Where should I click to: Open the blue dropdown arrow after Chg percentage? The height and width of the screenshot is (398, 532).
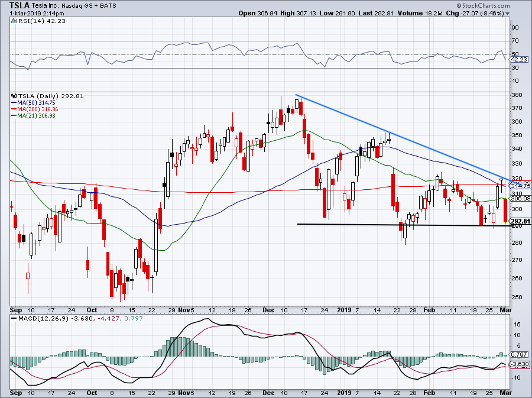(x=507, y=14)
